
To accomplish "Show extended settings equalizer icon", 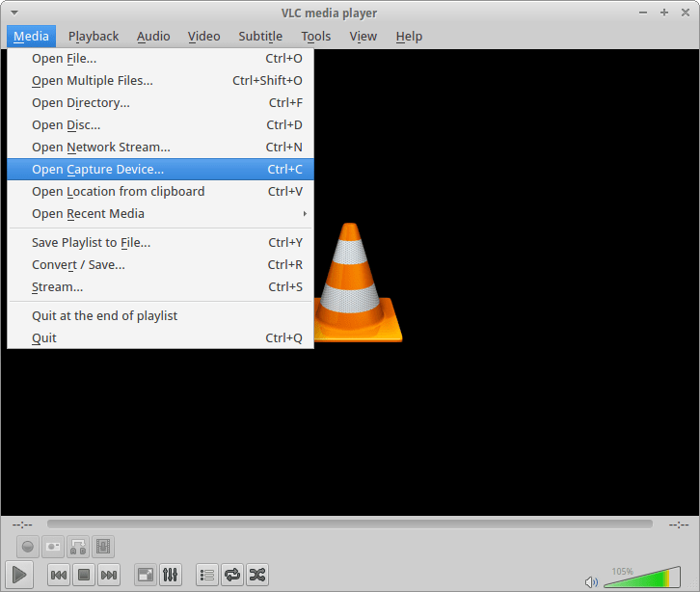I will point(171,575).
